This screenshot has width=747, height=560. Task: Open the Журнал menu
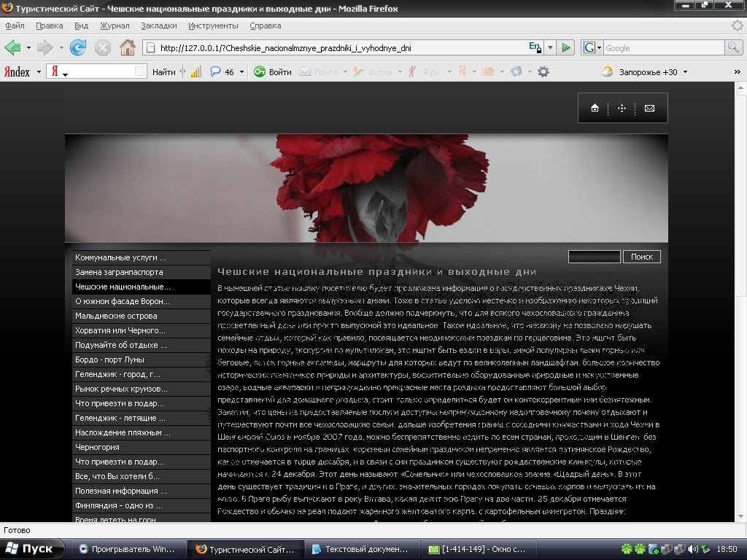pyautogui.click(x=115, y=26)
